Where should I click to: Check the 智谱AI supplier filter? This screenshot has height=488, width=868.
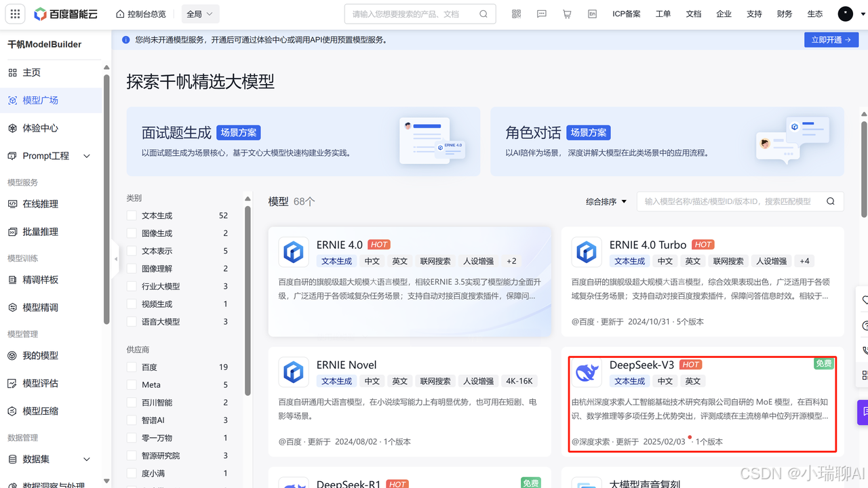pyautogui.click(x=132, y=420)
